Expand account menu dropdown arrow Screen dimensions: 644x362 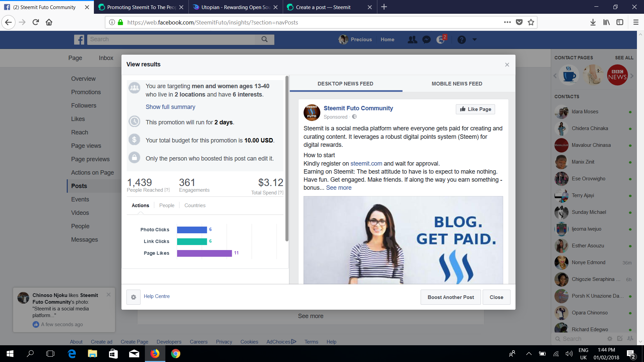pos(474,40)
